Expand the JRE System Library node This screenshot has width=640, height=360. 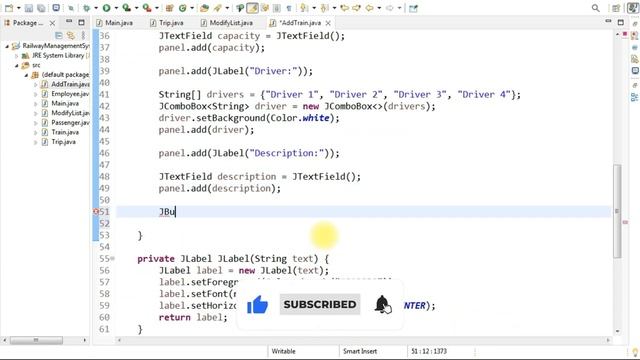pos(17,56)
